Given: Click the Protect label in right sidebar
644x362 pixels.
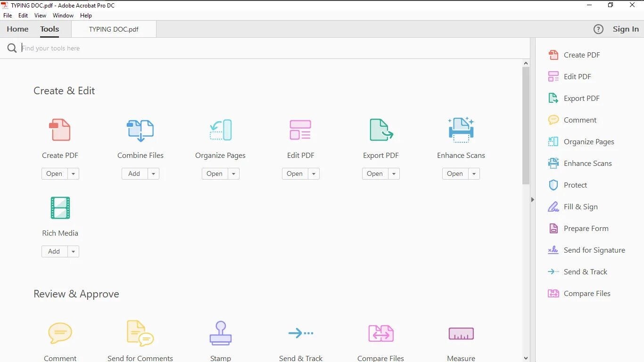Looking at the screenshot, I should [x=575, y=185].
